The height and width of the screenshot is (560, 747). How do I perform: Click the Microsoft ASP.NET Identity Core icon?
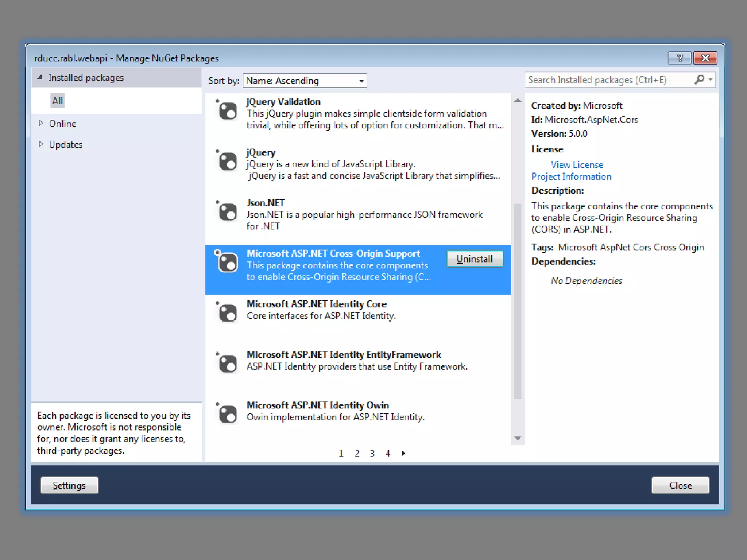tap(228, 313)
